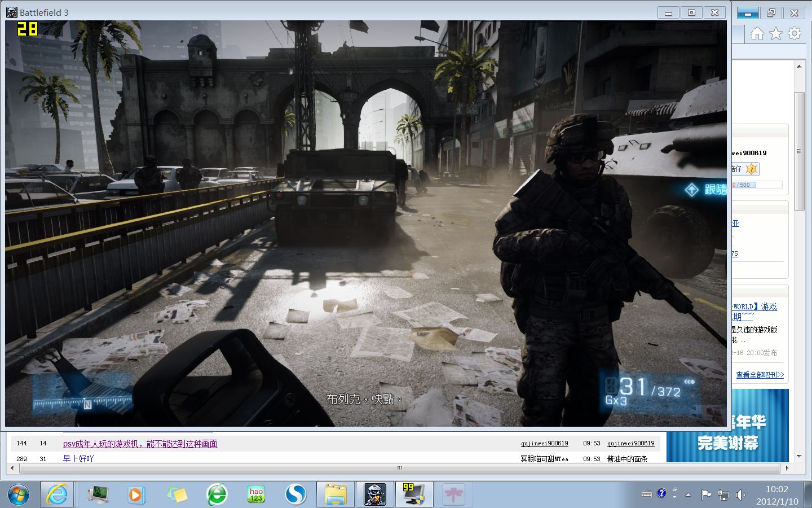Open the psv成年人玩的游戏机 thread link
The image size is (812, 508).
click(x=140, y=444)
